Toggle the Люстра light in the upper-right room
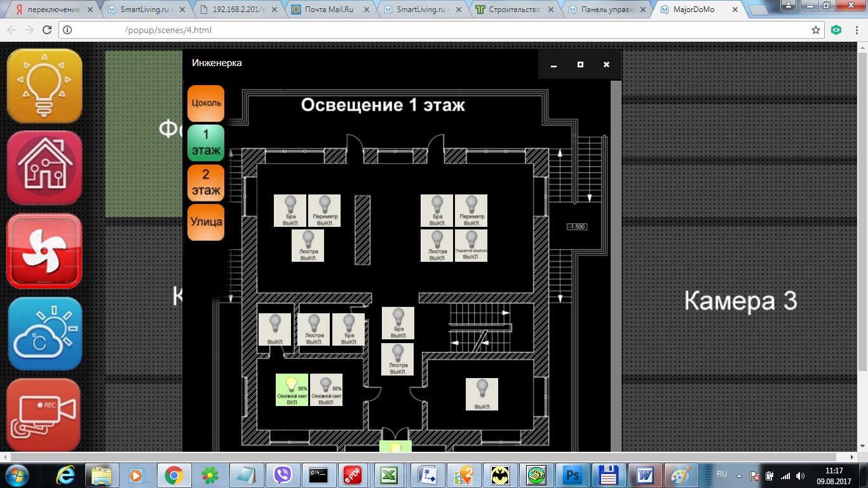The width and height of the screenshot is (868, 488). pyautogui.click(x=437, y=245)
